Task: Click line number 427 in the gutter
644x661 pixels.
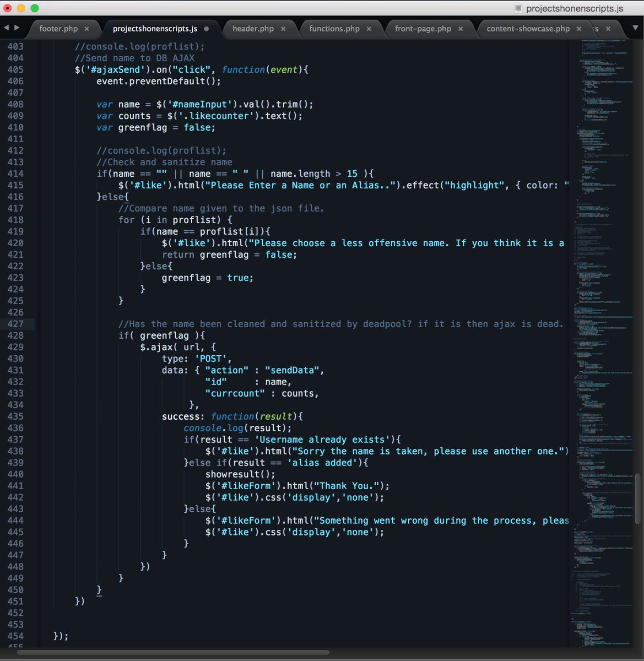Action: click(x=15, y=324)
